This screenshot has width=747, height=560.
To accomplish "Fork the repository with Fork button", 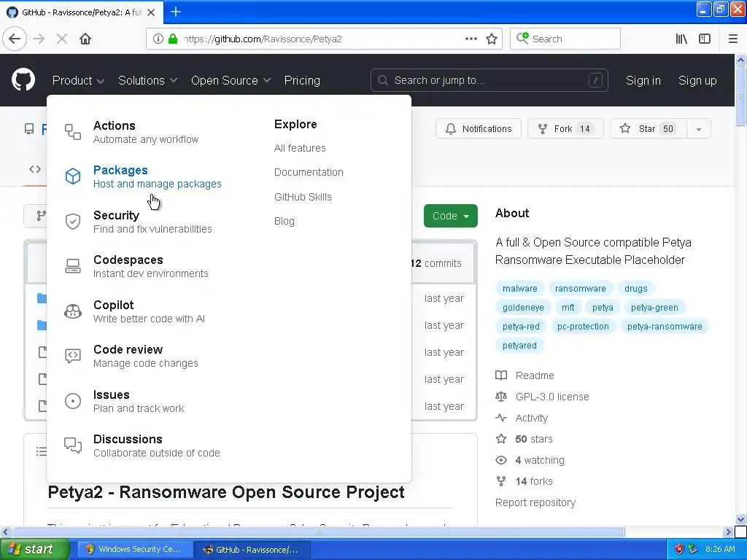I will point(565,128).
